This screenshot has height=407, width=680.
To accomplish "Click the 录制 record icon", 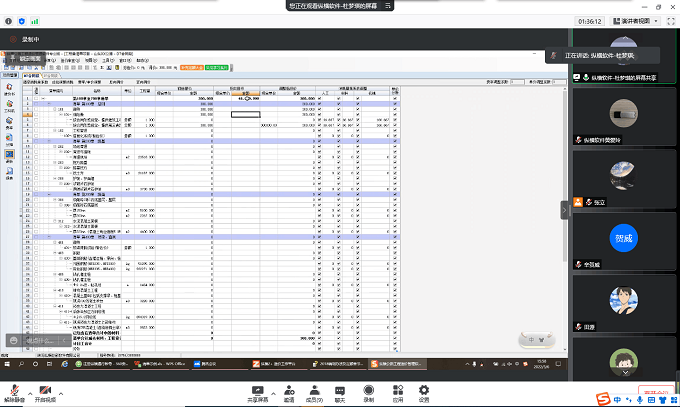I will click(x=369, y=388).
